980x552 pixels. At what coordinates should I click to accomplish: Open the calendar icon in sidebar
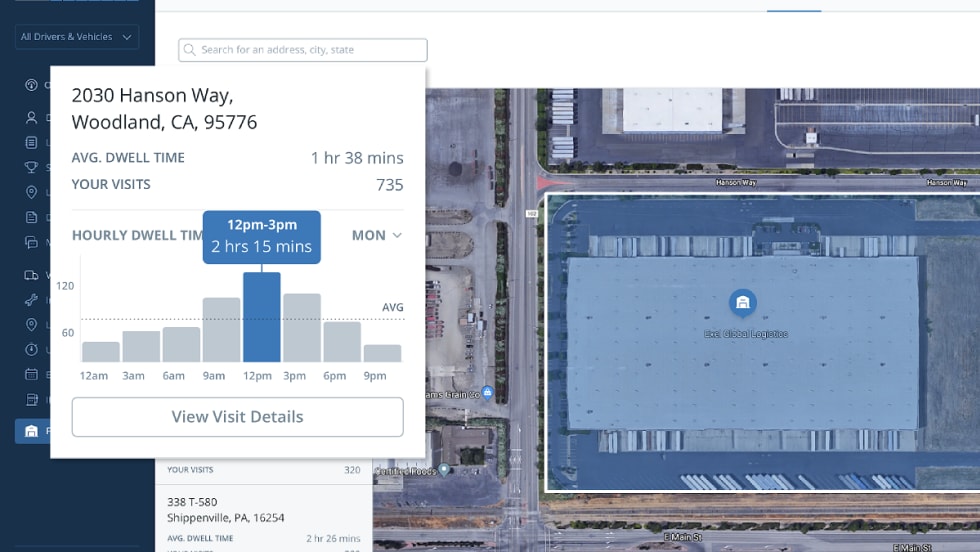[x=31, y=375]
